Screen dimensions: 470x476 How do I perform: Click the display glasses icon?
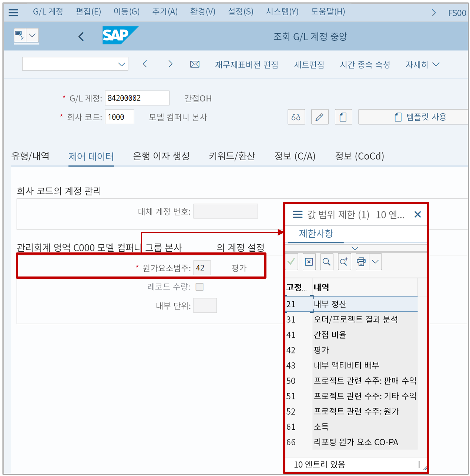point(296,117)
